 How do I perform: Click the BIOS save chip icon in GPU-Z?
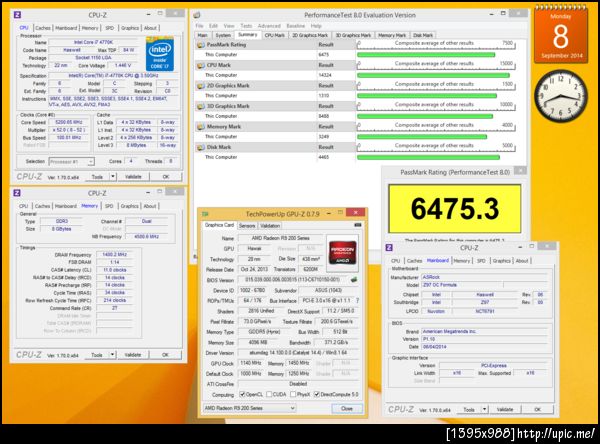pos(355,280)
